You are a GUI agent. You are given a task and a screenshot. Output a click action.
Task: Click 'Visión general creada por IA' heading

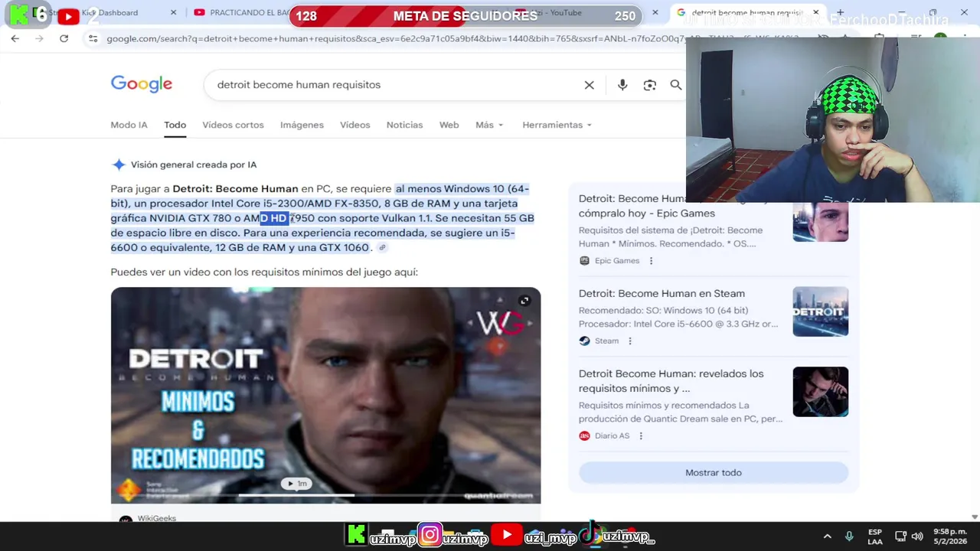194,165
